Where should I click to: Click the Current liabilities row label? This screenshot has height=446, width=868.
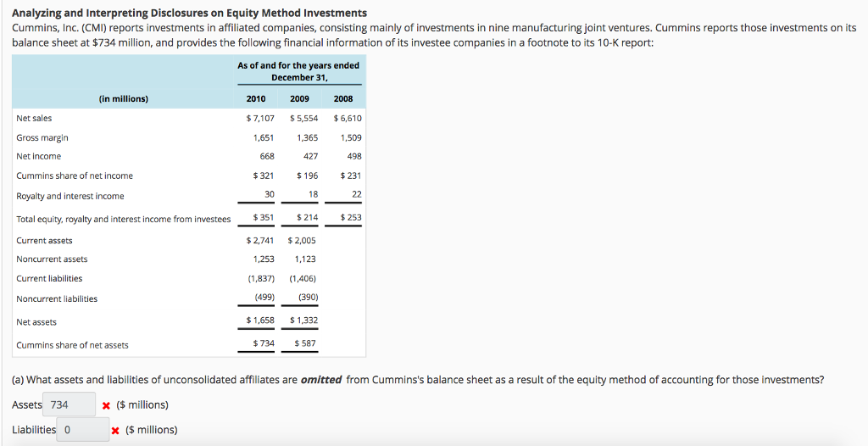click(49, 278)
